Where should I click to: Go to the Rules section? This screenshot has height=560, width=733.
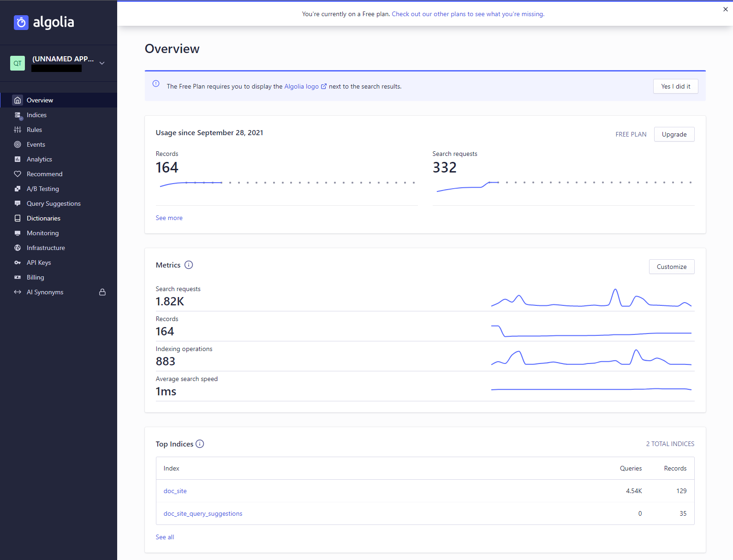(x=59, y=130)
